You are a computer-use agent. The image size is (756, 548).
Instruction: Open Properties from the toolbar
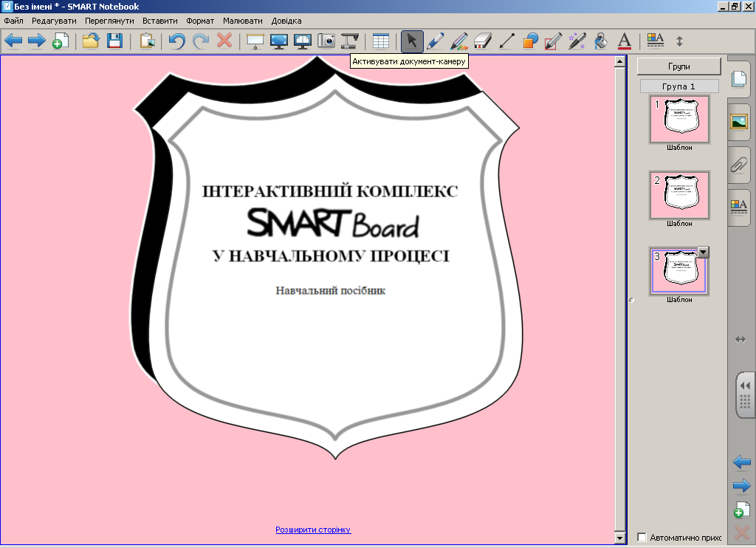click(x=656, y=41)
